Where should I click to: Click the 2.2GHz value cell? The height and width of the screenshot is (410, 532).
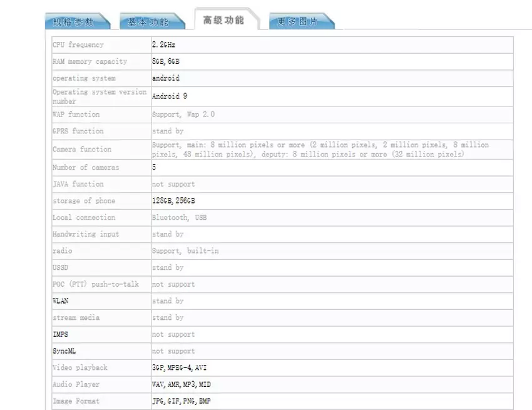point(164,45)
